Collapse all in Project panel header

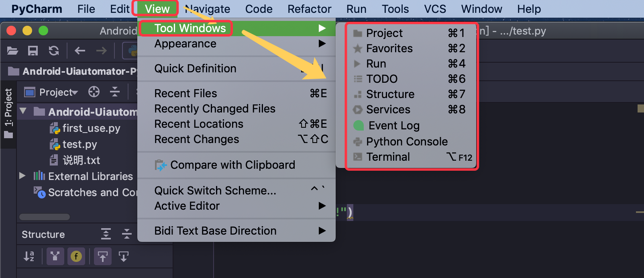point(115,92)
